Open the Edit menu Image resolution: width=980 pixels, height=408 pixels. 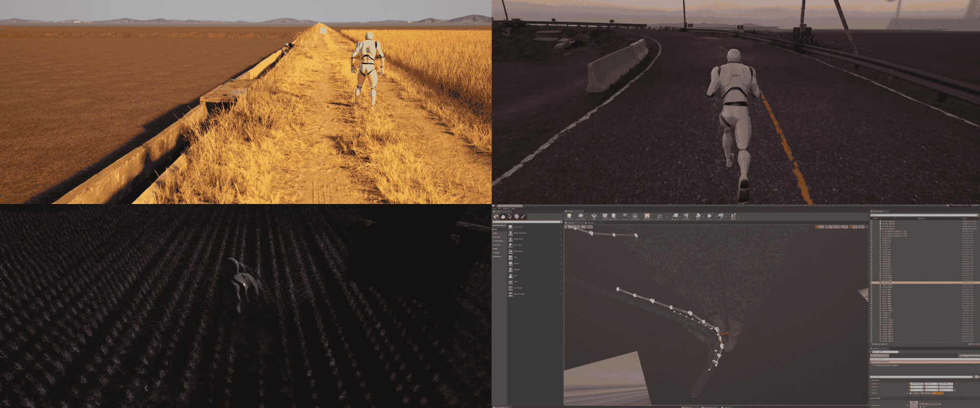tap(499, 209)
